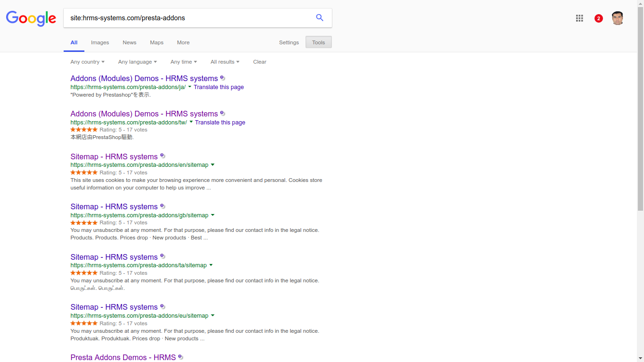This screenshot has width=644, height=362.
Task: Click star rating under en/sitemap result
Action: tap(84, 173)
